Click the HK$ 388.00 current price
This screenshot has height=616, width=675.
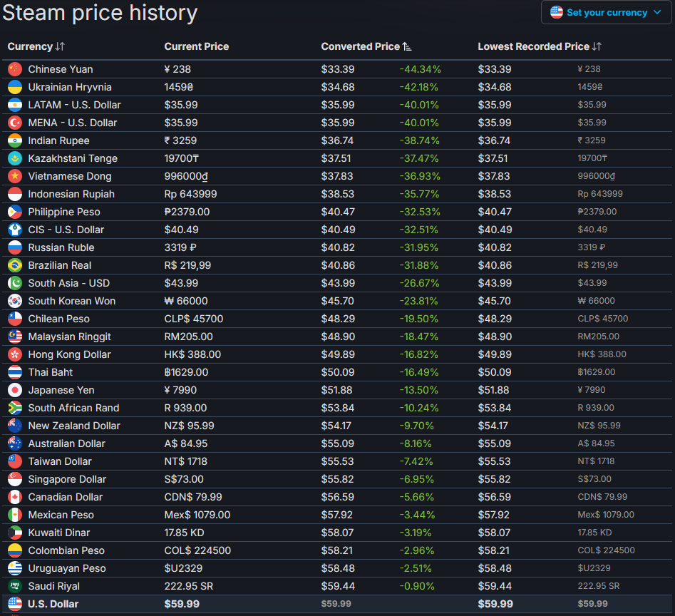[x=192, y=354]
